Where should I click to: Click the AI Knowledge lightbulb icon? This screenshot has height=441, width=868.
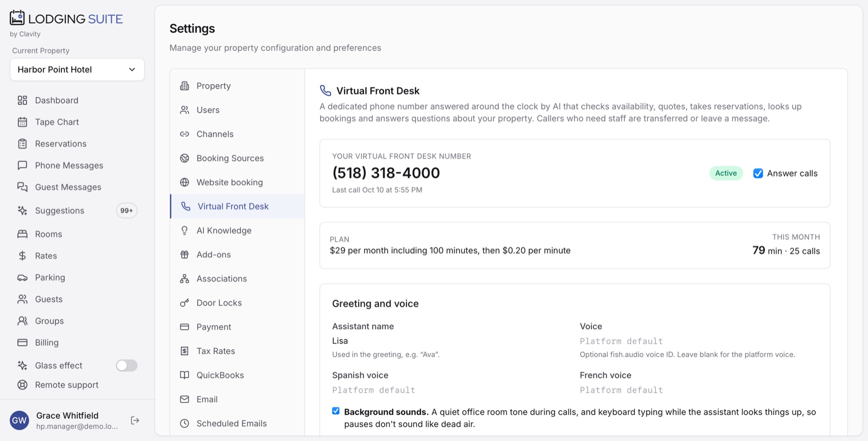(184, 231)
